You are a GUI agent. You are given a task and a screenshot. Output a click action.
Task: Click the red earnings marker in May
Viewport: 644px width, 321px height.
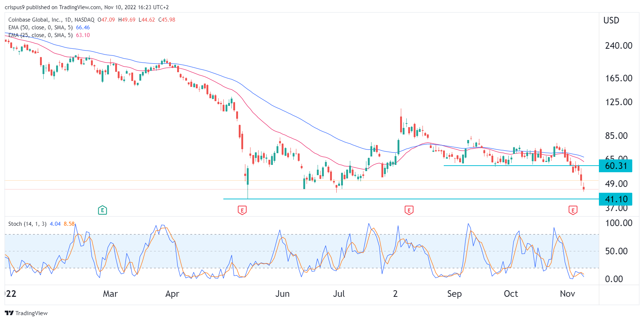tap(242, 210)
